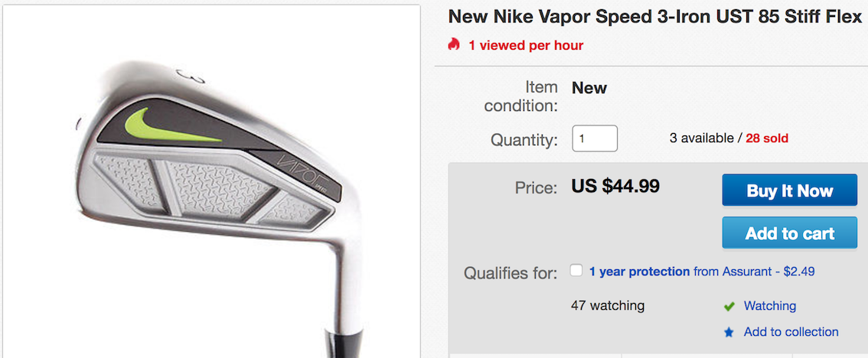Click the 47 watching count
The image size is (868, 358).
click(x=608, y=306)
